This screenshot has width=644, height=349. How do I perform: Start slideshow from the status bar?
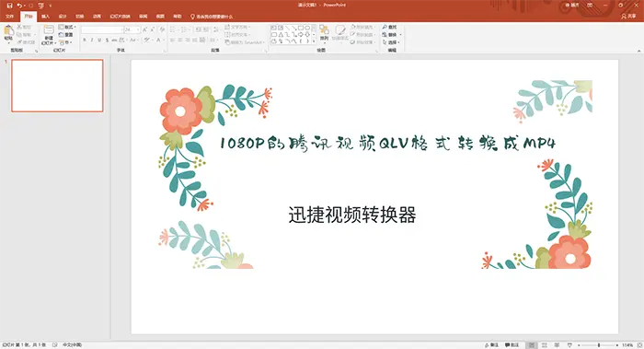tap(569, 345)
